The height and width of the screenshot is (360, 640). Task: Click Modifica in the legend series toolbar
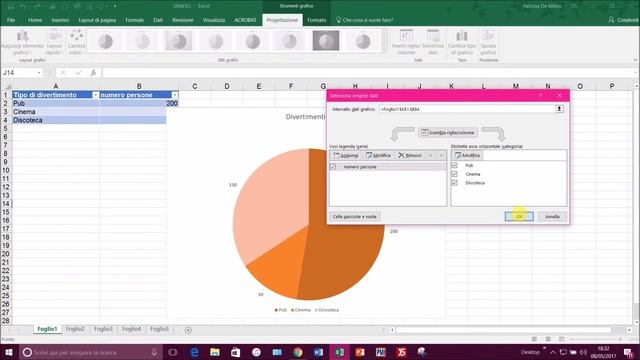click(378, 156)
